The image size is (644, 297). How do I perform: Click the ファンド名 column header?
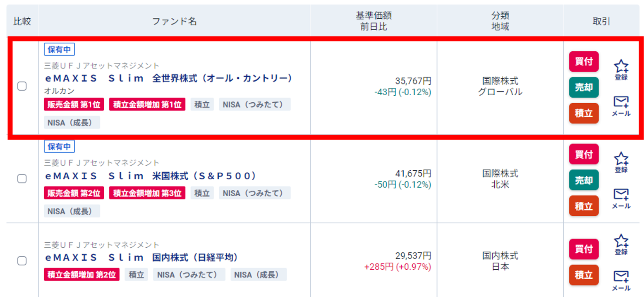[174, 22]
